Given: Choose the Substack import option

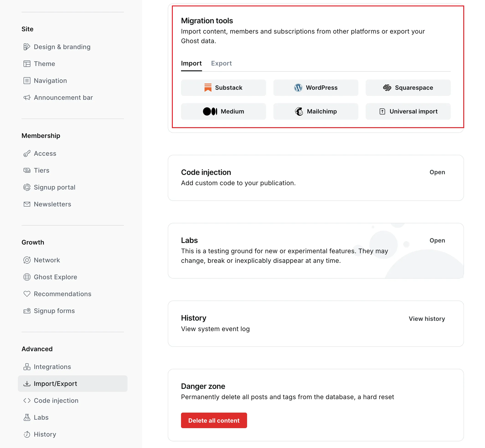Looking at the screenshot, I should [x=223, y=87].
